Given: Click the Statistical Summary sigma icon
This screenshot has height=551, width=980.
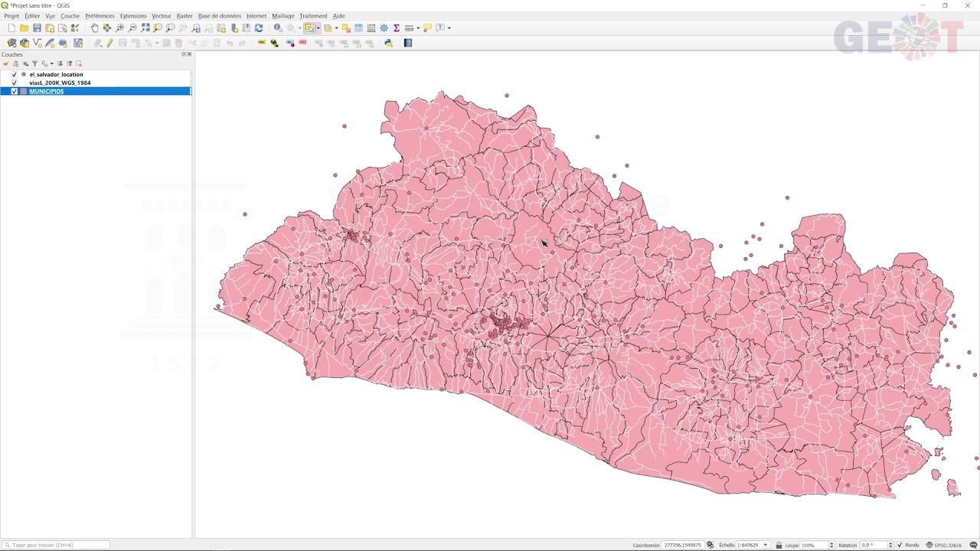Looking at the screenshot, I should (x=397, y=28).
